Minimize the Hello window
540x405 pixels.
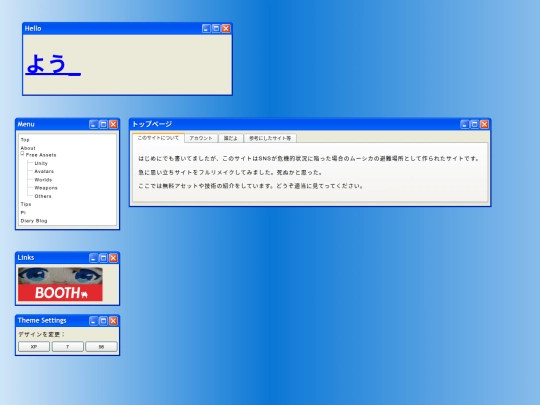[x=206, y=28]
